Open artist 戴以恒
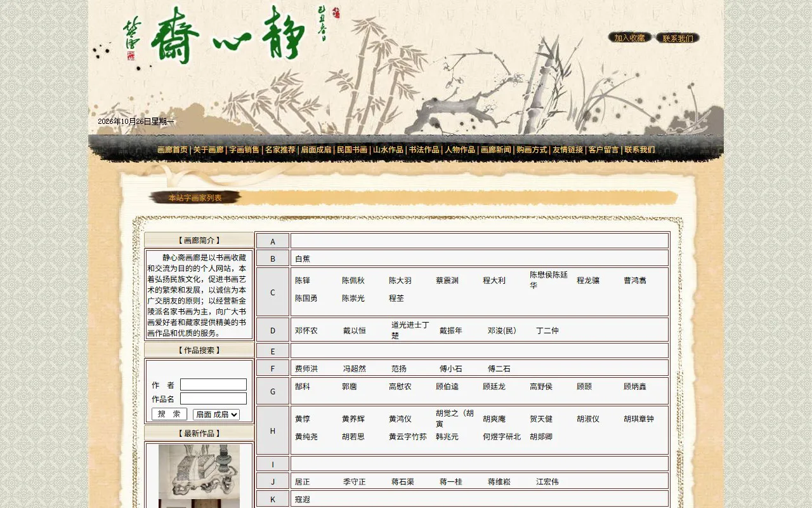The width and height of the screenshot is (812, 508). [x=355, y=331]
